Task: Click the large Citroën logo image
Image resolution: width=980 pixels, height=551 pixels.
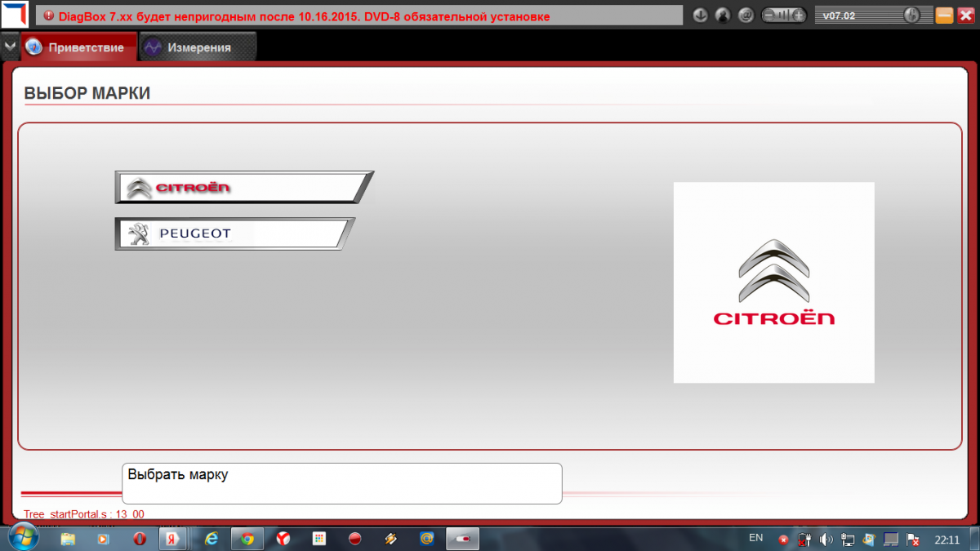Action: point(773,282)
